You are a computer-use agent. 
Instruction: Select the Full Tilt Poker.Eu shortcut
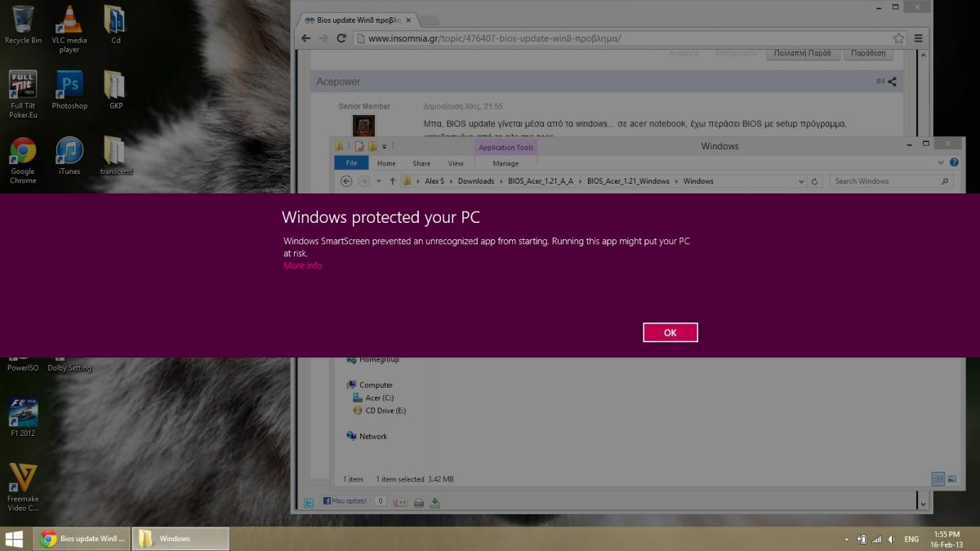[x=23, y=95]
